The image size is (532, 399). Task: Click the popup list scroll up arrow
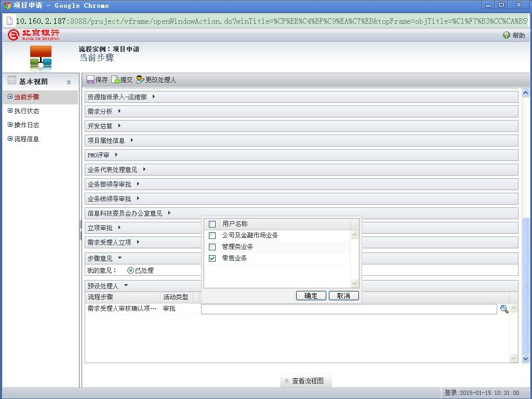click(x=354, y=235)
